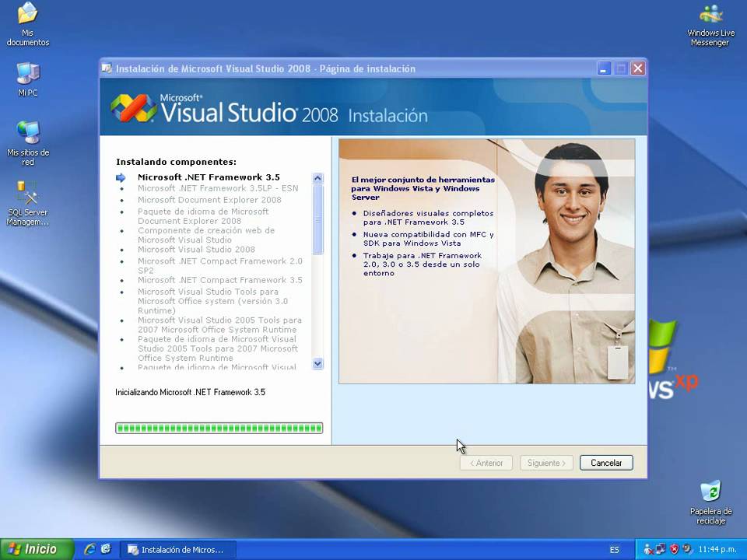
Task: Select Microsoft Visual Studio 2008 list entry
Action: point(196,250)
